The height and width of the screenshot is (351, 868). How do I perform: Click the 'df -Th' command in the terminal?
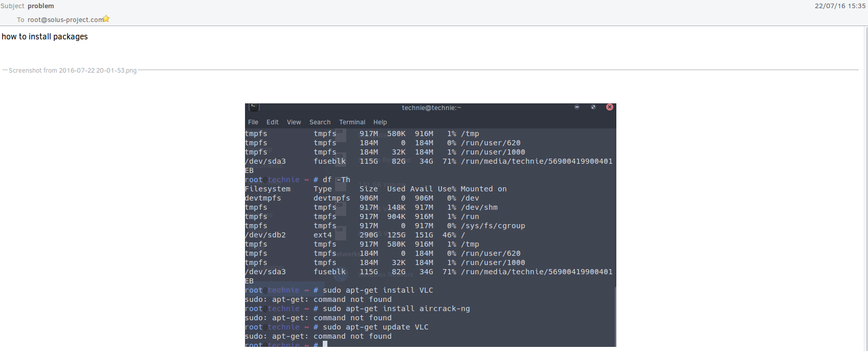coord(337,180)
